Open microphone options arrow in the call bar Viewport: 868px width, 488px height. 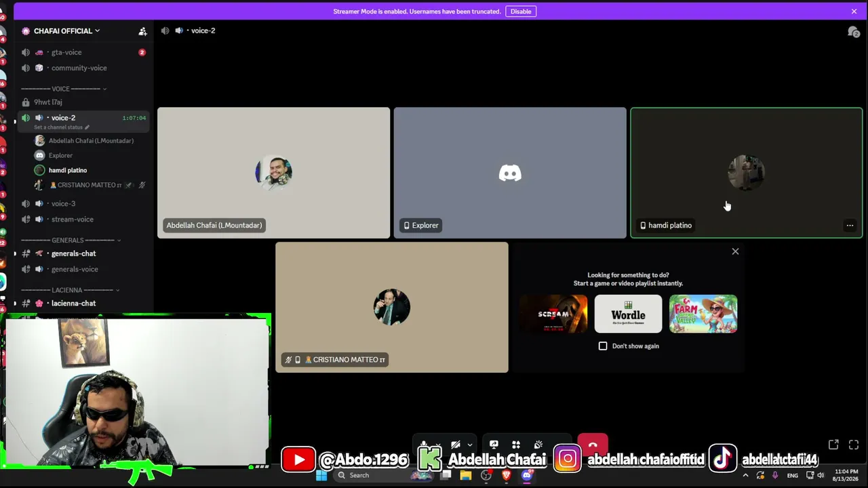point(437,445)
